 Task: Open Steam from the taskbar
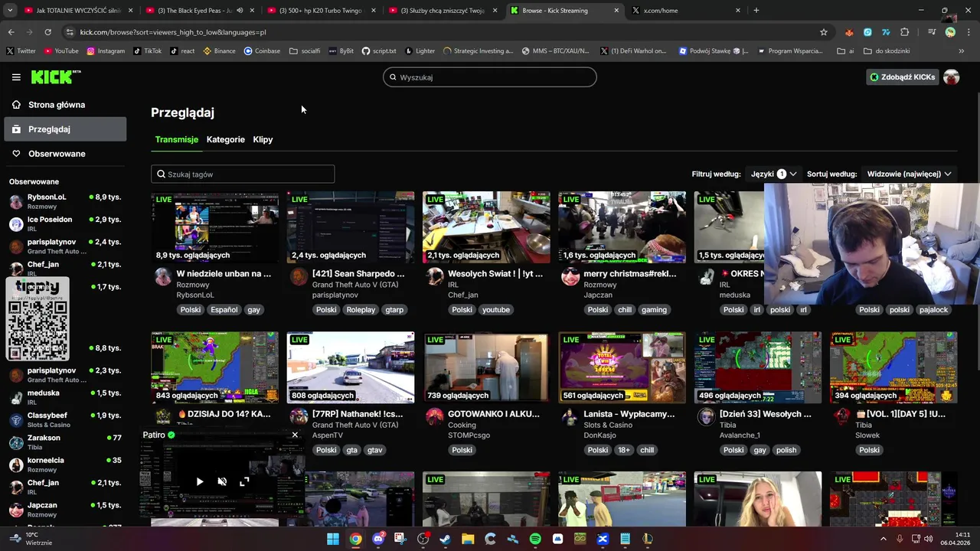(x=445, y=539)
